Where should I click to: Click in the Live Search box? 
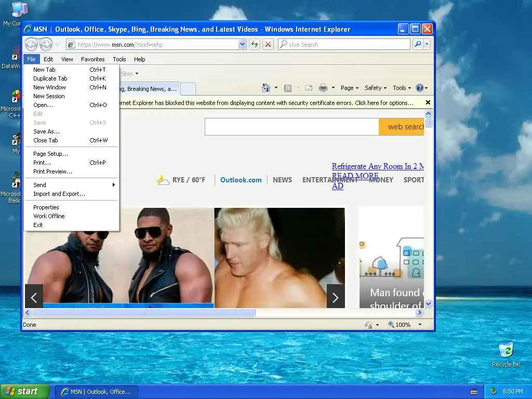[344, 44]
